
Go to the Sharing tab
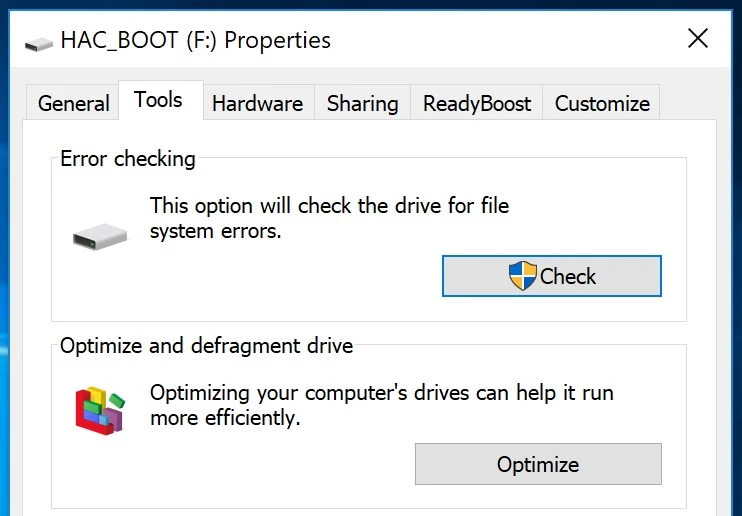click(362, 103)
